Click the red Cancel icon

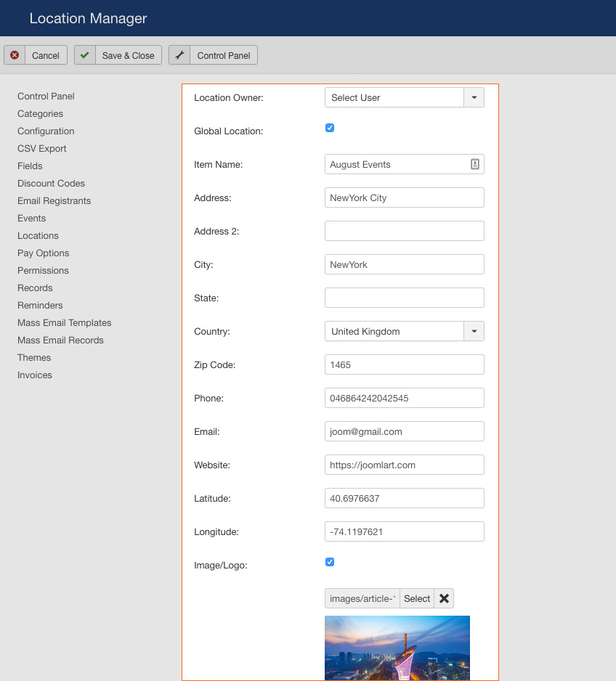pyautogui.click(x=15, y=55)
